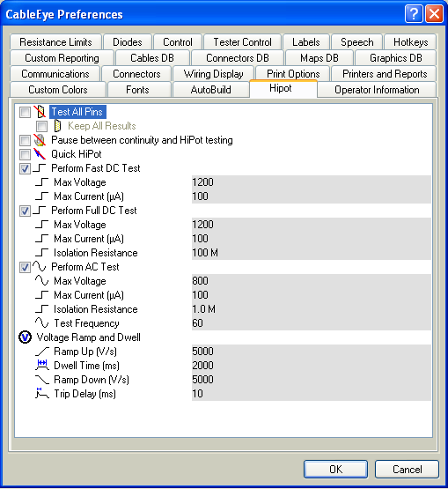The height and width of the screenshot is (489, 448).
Task: Toggle the Keep All Results checkbox
Action: (x=41, y=126)
